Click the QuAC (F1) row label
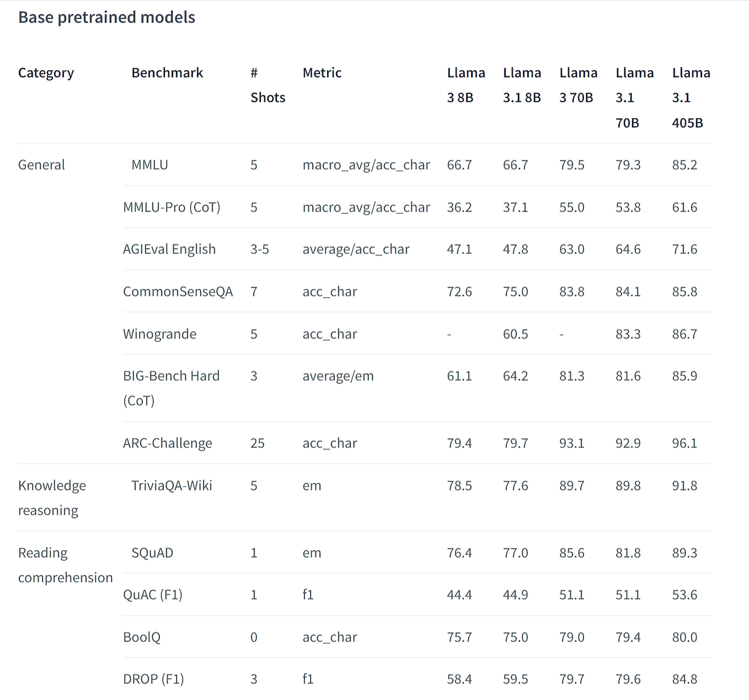Viewport: 749px width, 700px height. [153, 595]
